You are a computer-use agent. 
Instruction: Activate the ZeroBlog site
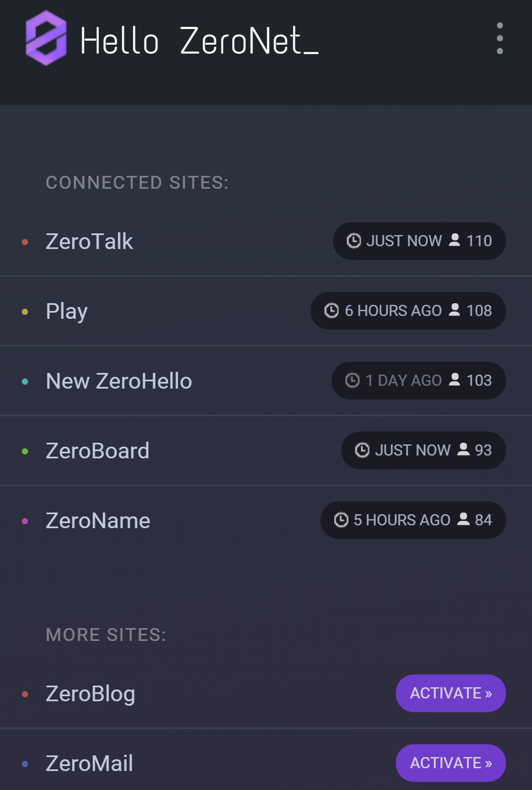450,693
